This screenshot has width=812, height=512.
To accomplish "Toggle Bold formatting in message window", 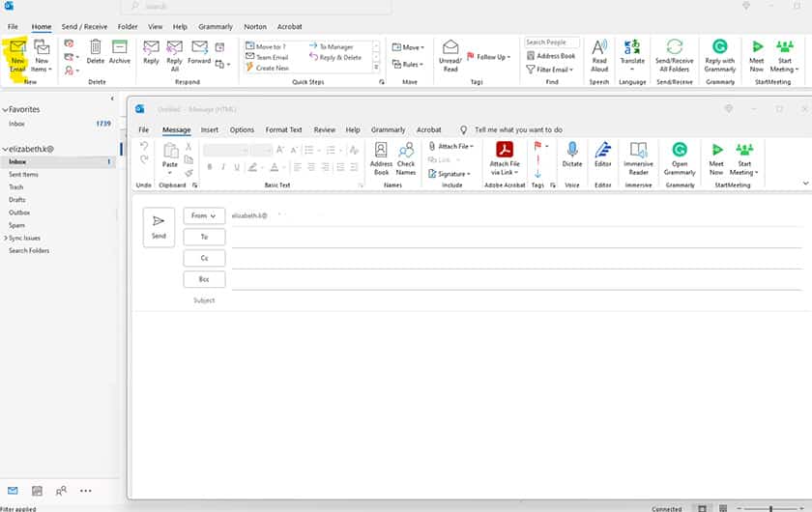I will tap(210, 167).
